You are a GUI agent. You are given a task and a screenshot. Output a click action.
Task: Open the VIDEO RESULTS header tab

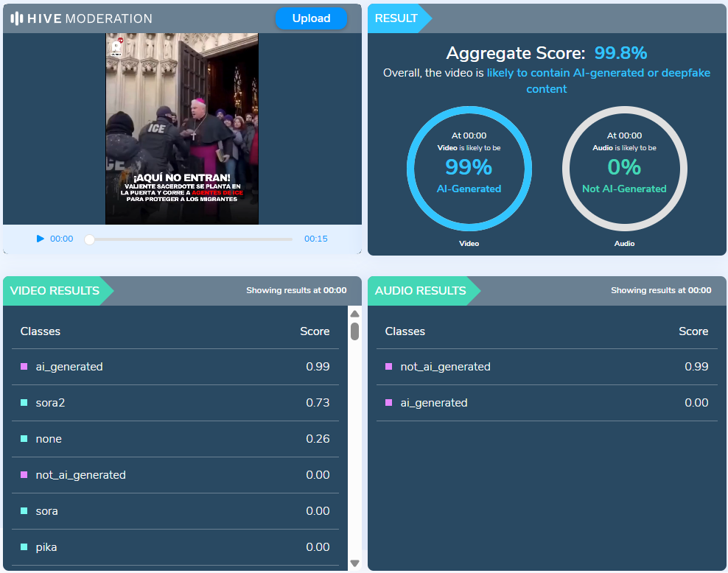tap(55, 291)
